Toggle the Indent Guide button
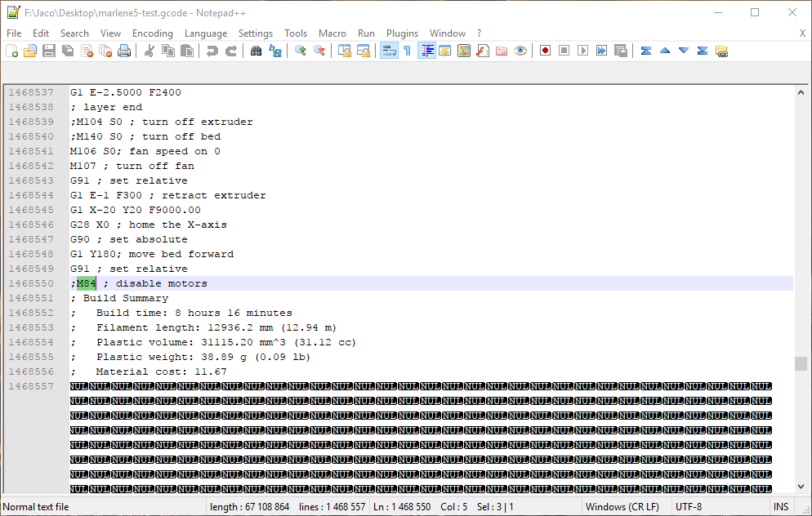 [426, 51]
